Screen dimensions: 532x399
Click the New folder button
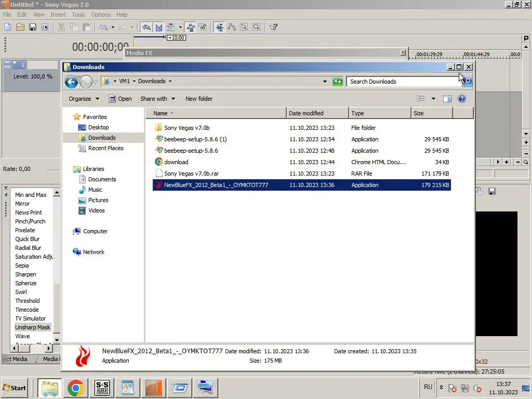pos(199,99)
